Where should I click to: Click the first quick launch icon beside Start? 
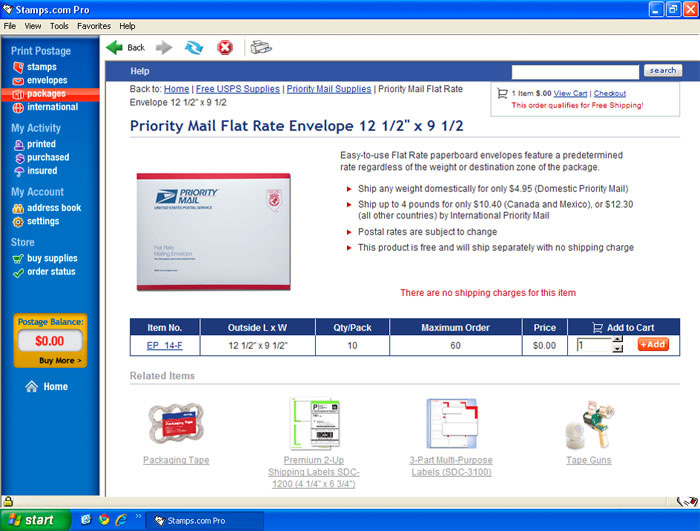(x=86, y=520)
